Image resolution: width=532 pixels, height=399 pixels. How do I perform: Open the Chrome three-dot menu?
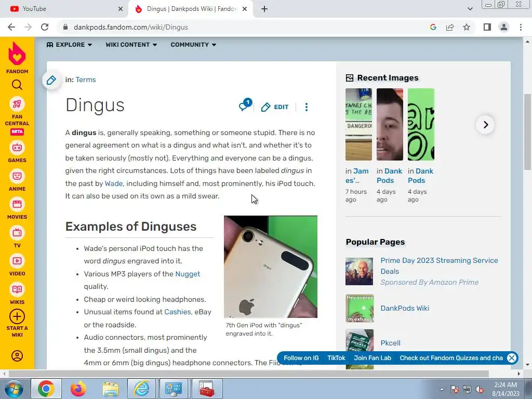click(521, 27)
